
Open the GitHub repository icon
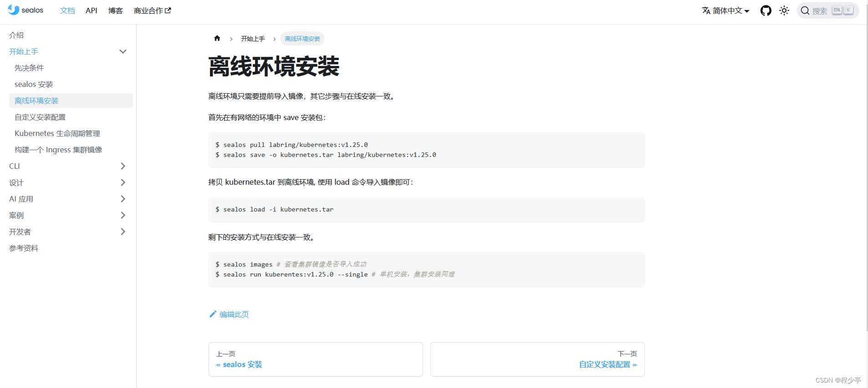click(x=766, y=10)
